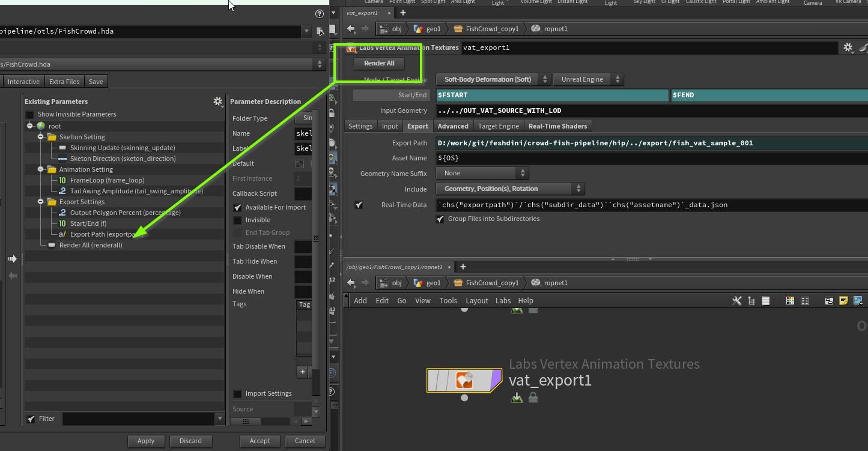Toggle Import Settings checkbox
Screen dimensions: 868x451
[237, 393]
